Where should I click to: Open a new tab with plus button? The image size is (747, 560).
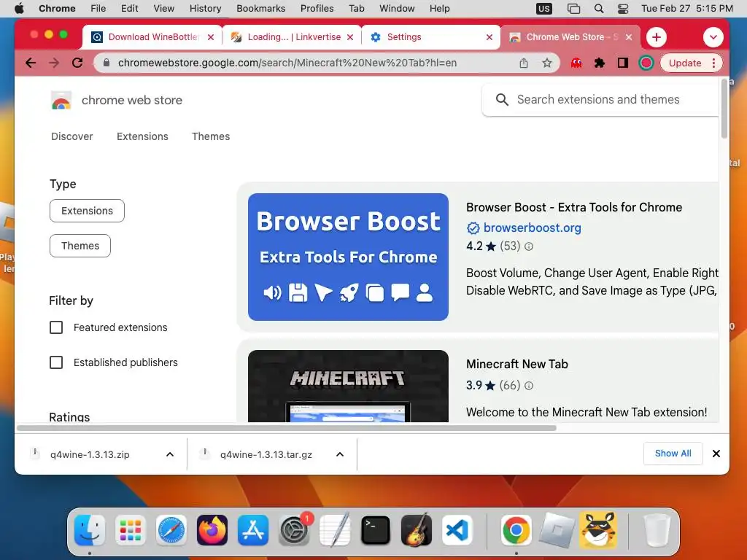[657, 37]
